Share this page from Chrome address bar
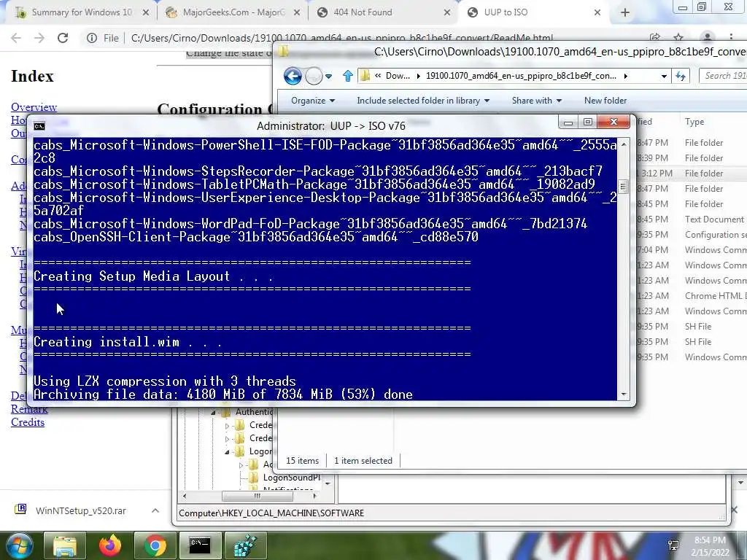This screenshot has width=747, height=560. pos(655,38)
